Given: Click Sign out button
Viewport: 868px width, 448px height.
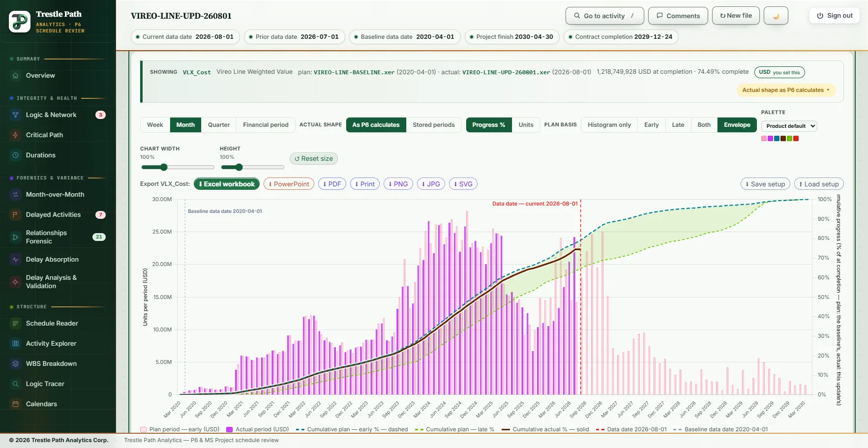Looking at the screenshot, I should point(835,16).
